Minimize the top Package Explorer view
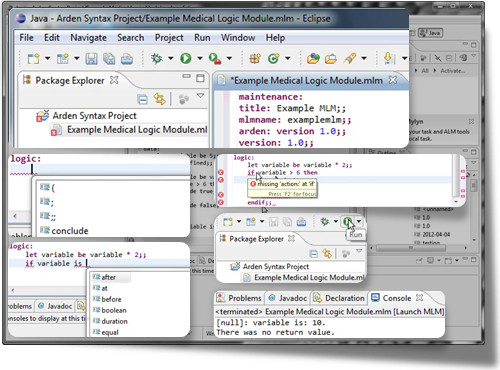This screenshot has height=370, width=500. point(187,76)
